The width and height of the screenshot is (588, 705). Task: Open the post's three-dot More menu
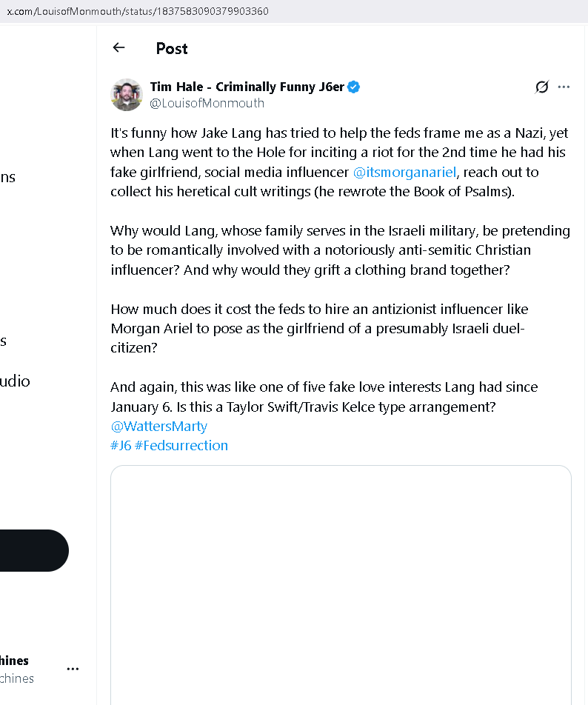coord(564,87)
